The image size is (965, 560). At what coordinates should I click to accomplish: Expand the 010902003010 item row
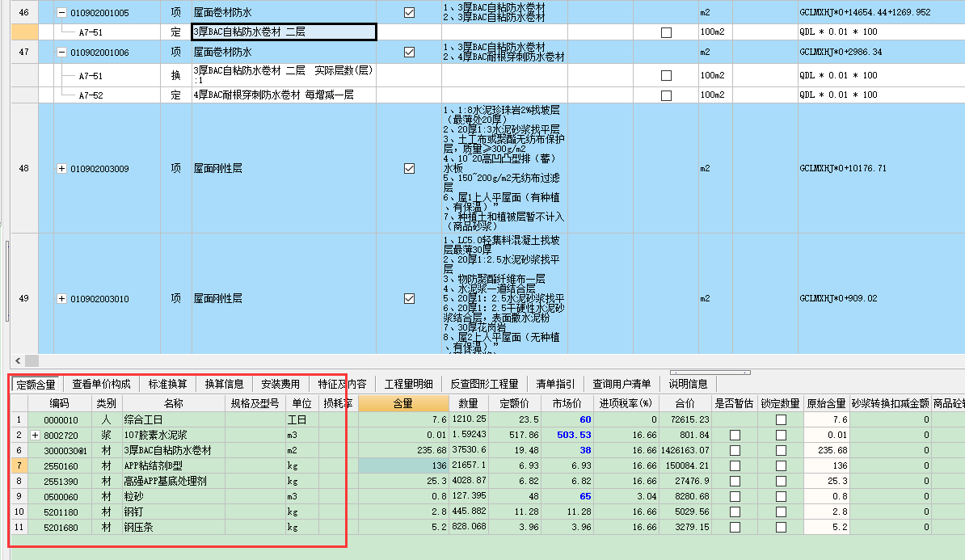click(x=61, y=298)
